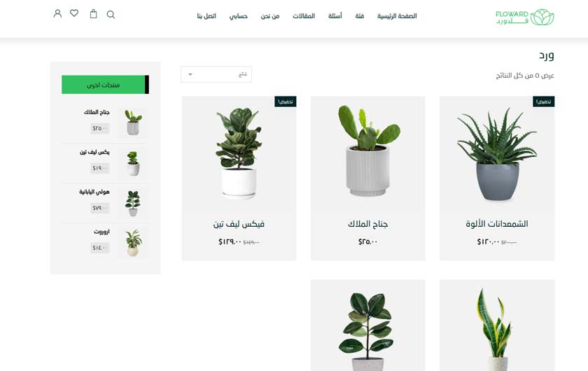
Task: Select the rubber plant product image
Action: pyautogui.click(x=368, y=325)
